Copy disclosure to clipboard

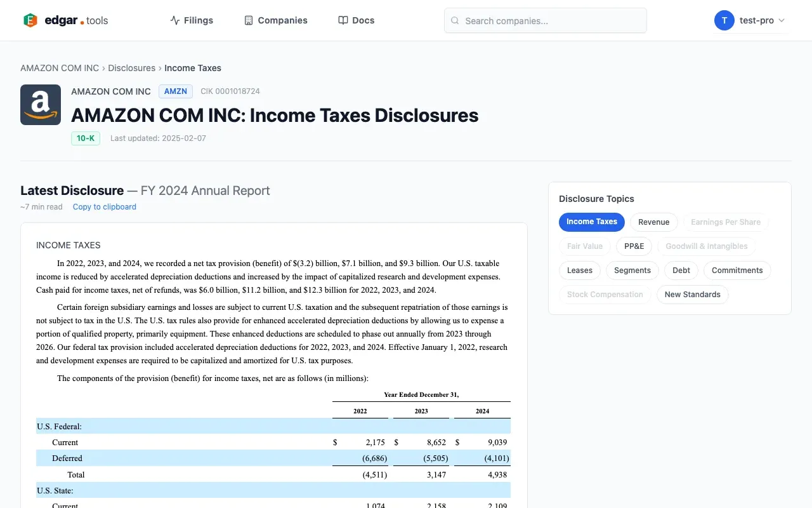pos(104,206)
